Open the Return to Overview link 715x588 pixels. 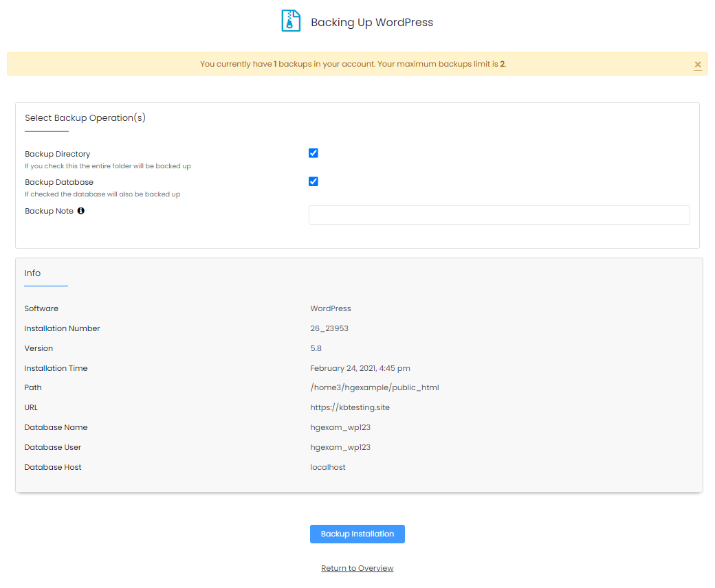point(357,568)
